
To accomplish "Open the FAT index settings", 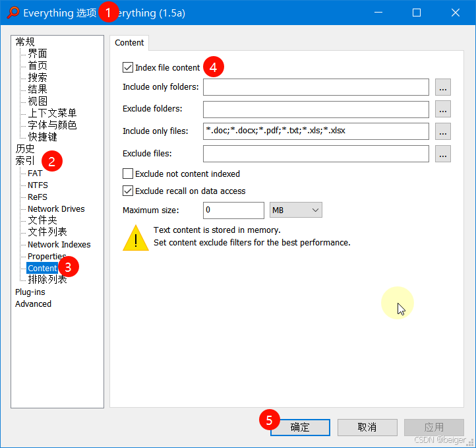I will tap(35, 173).
